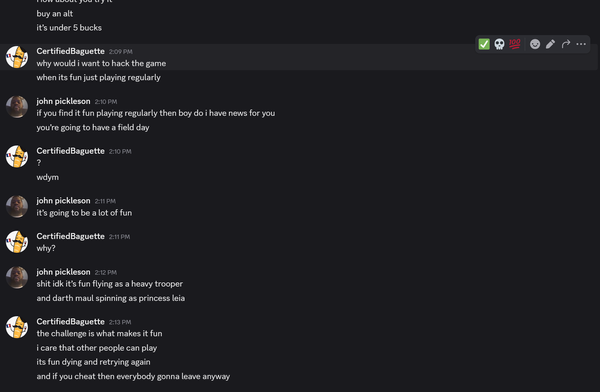Image resolution: width=600 pixels, height=392 pixels.
Task: Click john pickleson username at 2:10 PM
Action: click(64, 101)
